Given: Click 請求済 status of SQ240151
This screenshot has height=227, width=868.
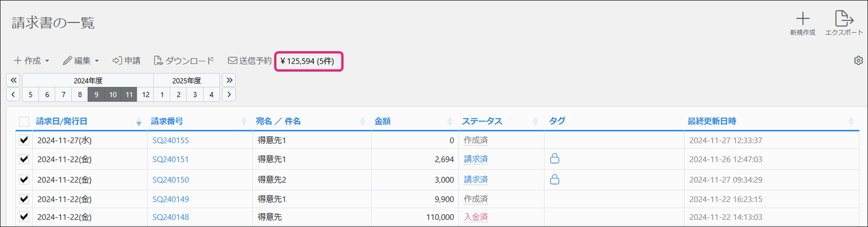Looking at the screenshot, I should point(475,159).
